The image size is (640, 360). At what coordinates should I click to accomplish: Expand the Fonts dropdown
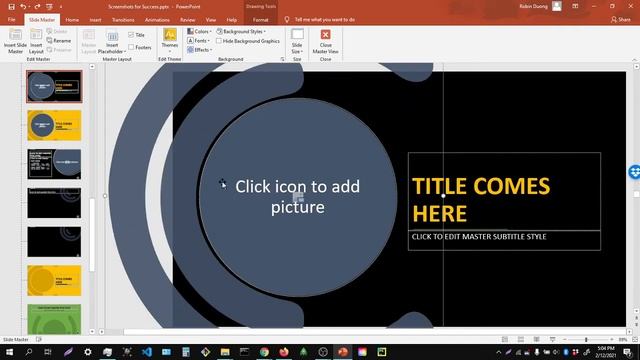tap(199, 40)
